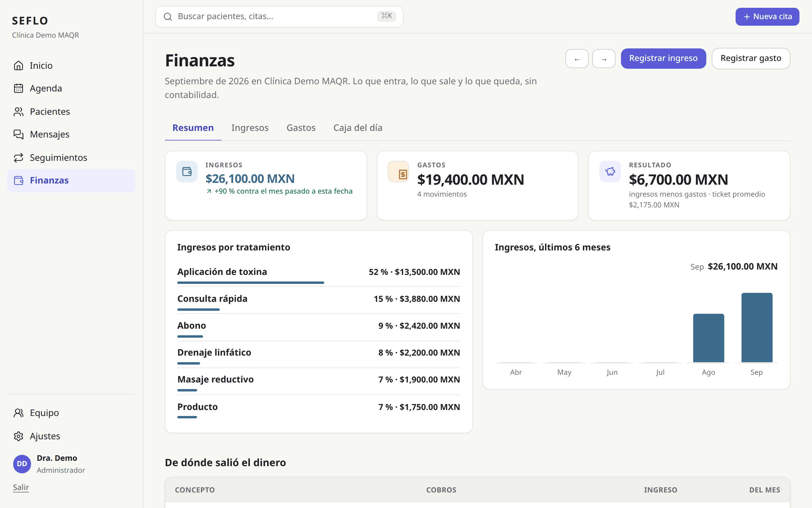This screenshot has height=508, width=812.
Task: Click the Finanzas wallet icon in sidebar
Action: 19,180
